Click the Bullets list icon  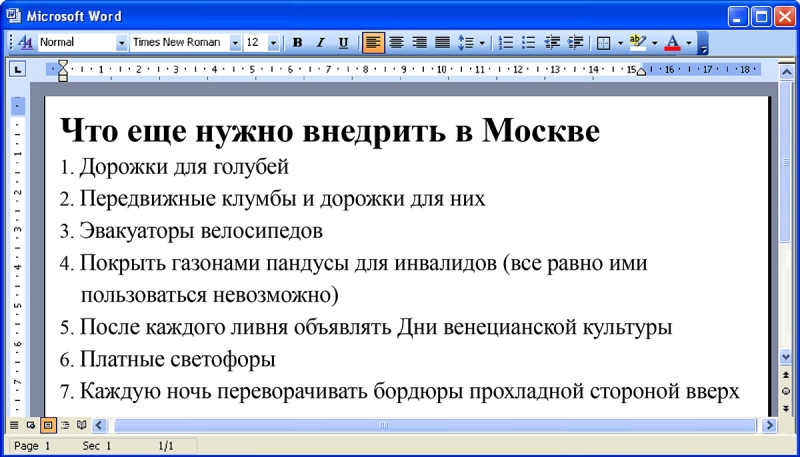(x=529, y=43)
